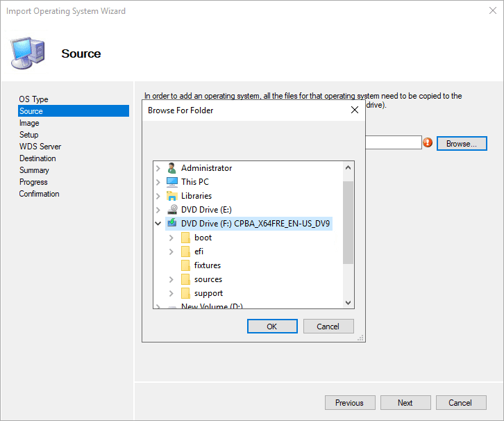Select the Progress step

point(33,182)
